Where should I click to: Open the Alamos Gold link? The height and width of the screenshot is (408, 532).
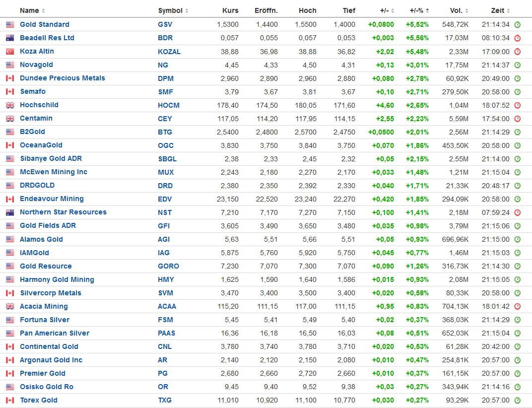(41, 239)
